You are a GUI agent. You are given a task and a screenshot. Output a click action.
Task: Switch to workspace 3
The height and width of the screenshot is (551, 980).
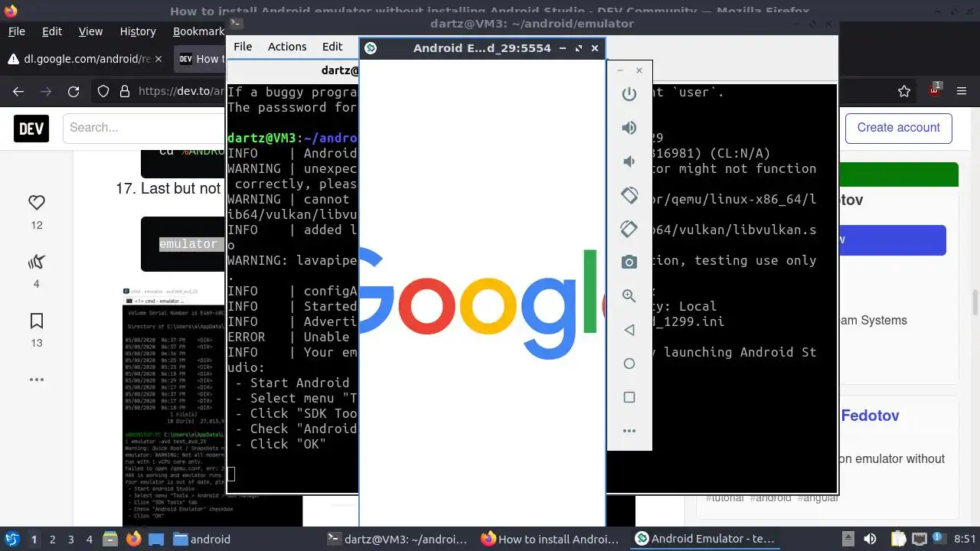coord(70,540)
